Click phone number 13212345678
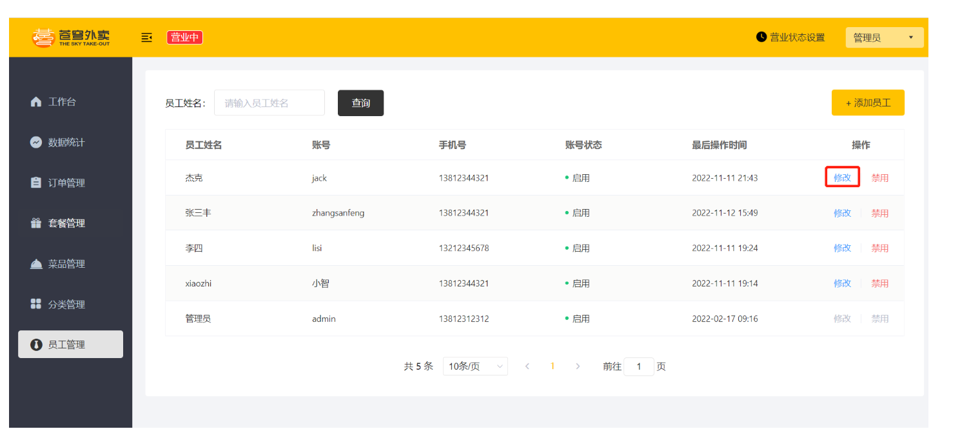The image size is (980, 440). 464,248
